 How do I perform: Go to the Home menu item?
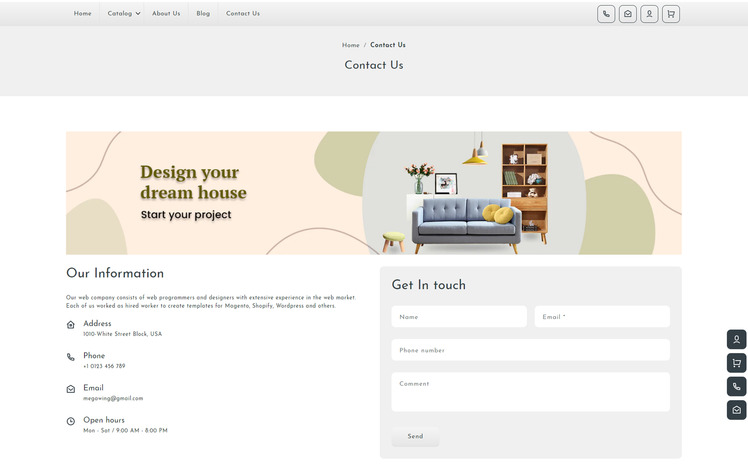[x=83, y=13]
